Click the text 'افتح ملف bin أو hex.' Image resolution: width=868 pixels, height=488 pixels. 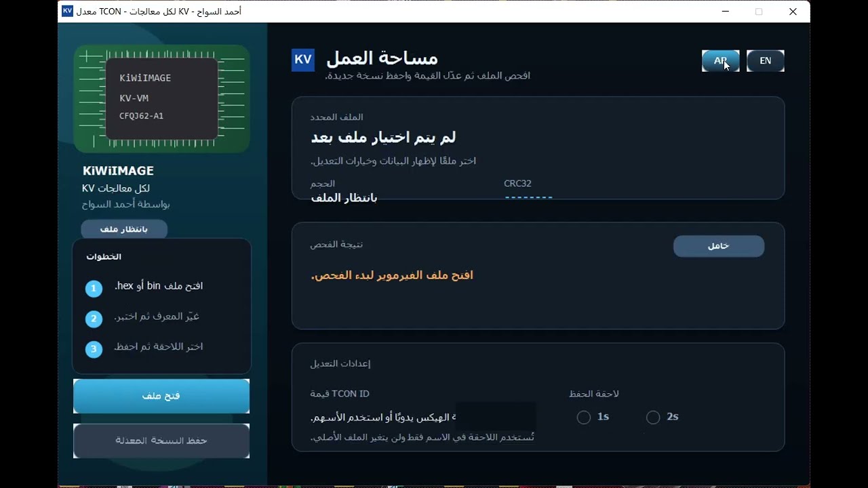[x=159, y=286]
